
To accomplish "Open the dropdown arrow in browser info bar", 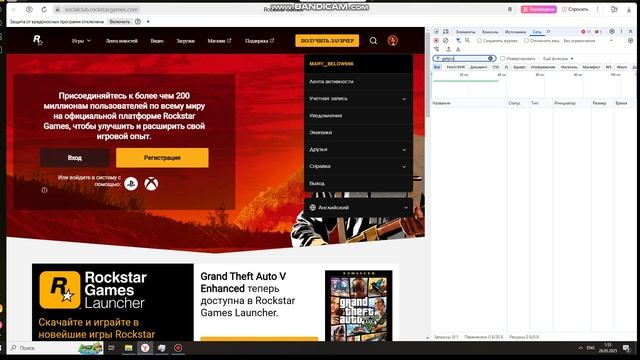I will pos(148,22).
